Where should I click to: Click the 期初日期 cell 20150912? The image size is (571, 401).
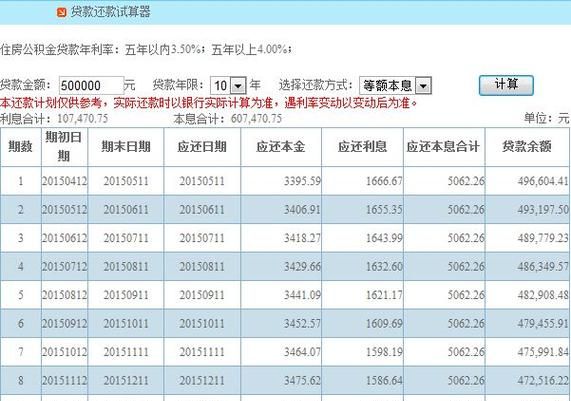coord(64,324)
